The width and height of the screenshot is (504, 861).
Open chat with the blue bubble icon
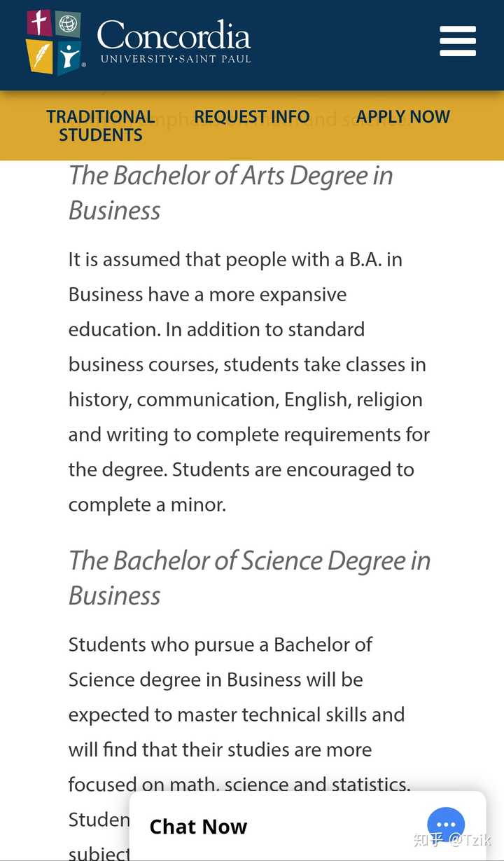[x=446, y=826]
